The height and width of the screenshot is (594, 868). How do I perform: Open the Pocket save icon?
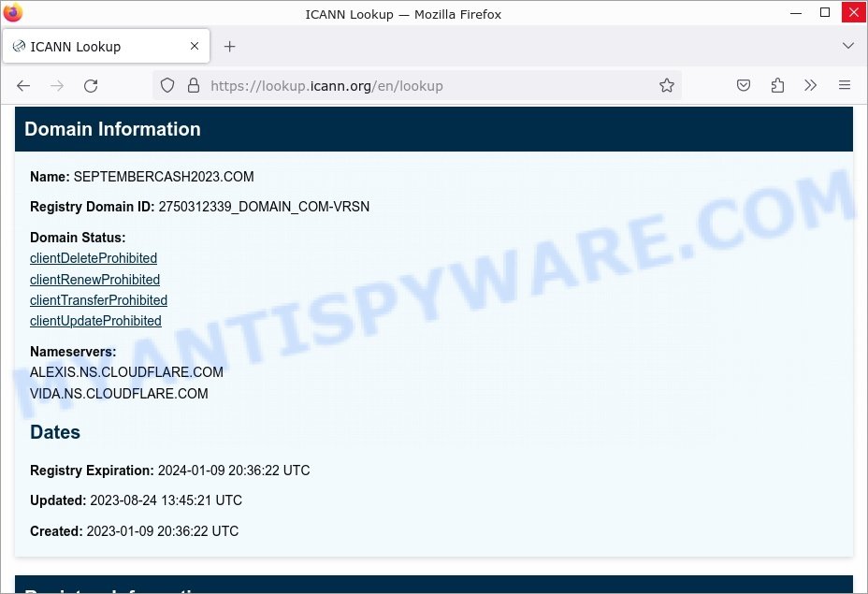pos(744,85)
